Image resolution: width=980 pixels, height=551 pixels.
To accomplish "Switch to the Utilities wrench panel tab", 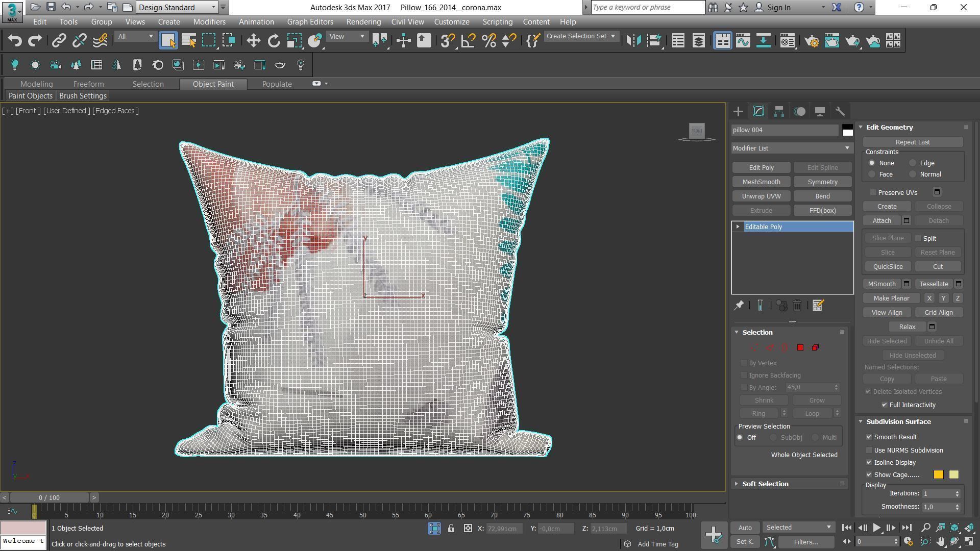I will tap(840, 111).
